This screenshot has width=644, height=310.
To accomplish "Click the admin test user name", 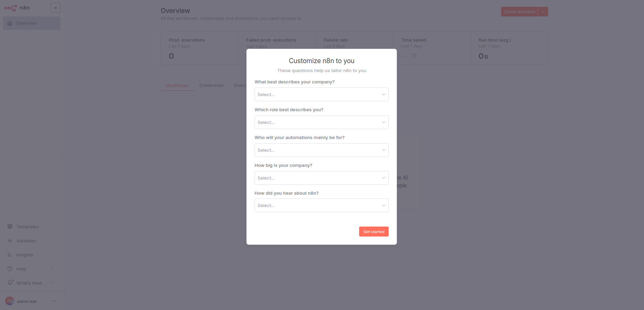I will click(x=27, y=301).
